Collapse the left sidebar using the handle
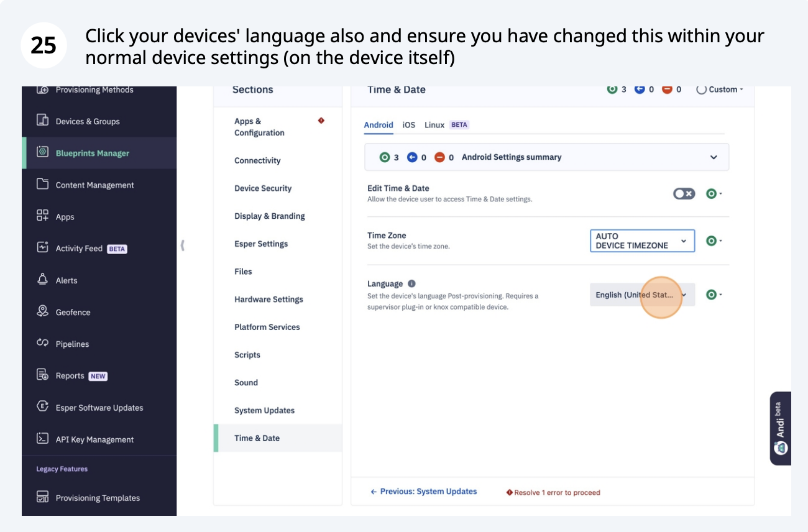Screen dimensions: 808x532 click(x=182, y=245)
